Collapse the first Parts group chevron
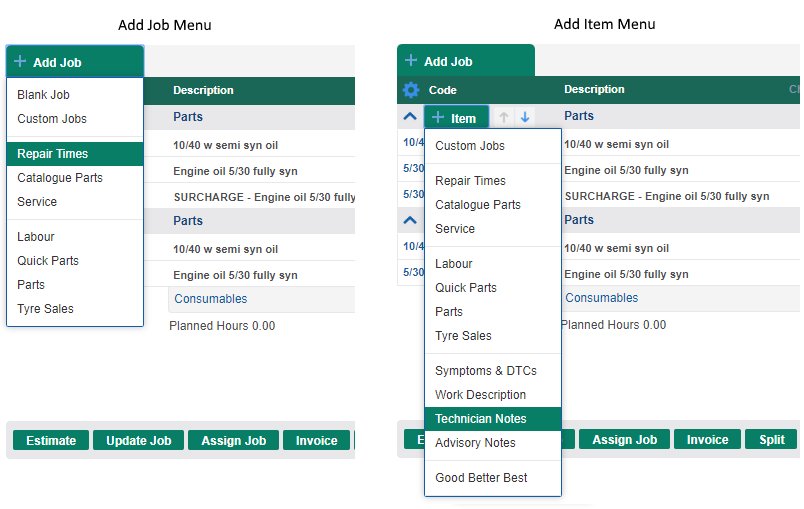Image resolution: width=804 pixels, height=509 pixels. tap(410, 117)
